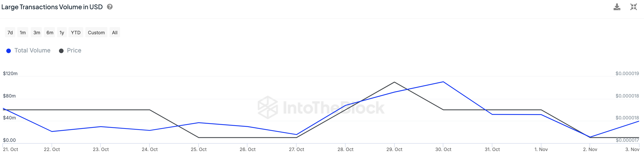Viewport: 644px width, 155px height.
Task: Switch to the 3m range
Action: click(x=36, y=32)
